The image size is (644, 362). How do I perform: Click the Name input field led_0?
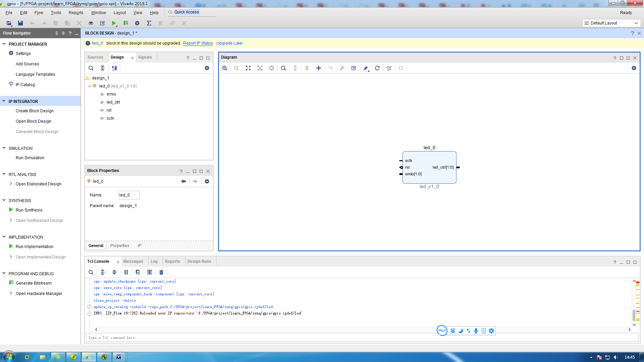tap(128, 195)
